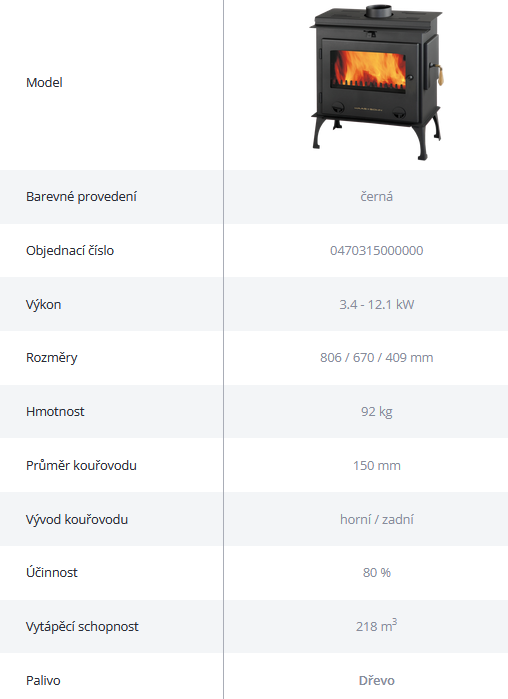Select the horní / zadní value
508x699 pixels.
[x=377, y=519]
